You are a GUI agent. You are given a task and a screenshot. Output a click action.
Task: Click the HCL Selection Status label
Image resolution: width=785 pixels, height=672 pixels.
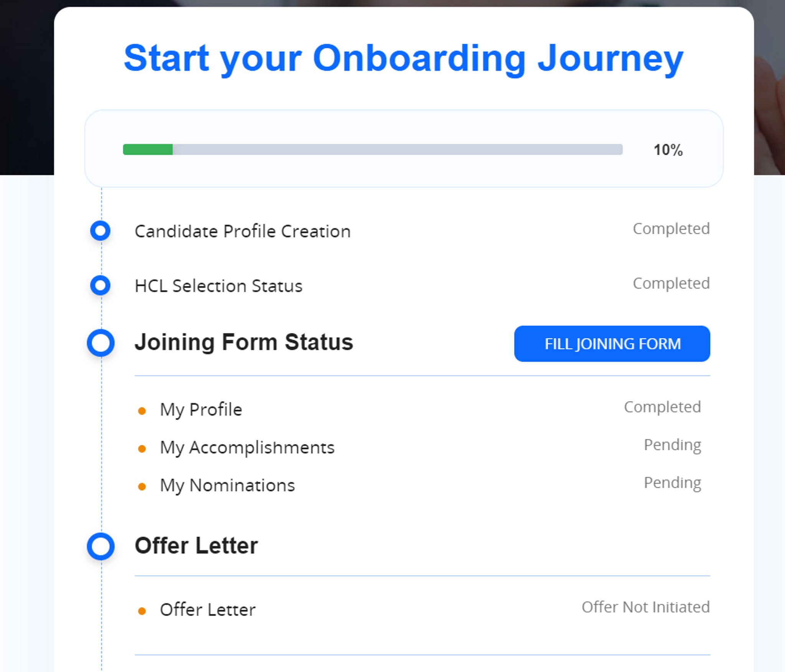tap(218, 286)
